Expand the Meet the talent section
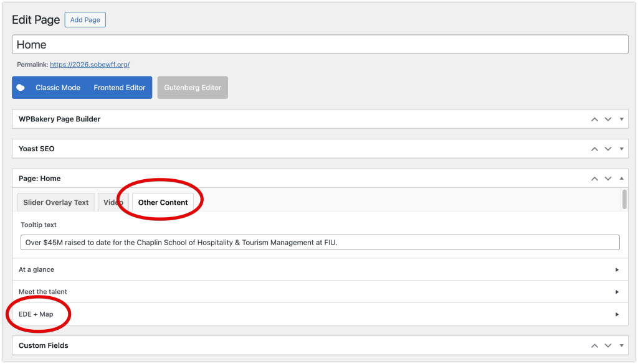 (617, 292)
